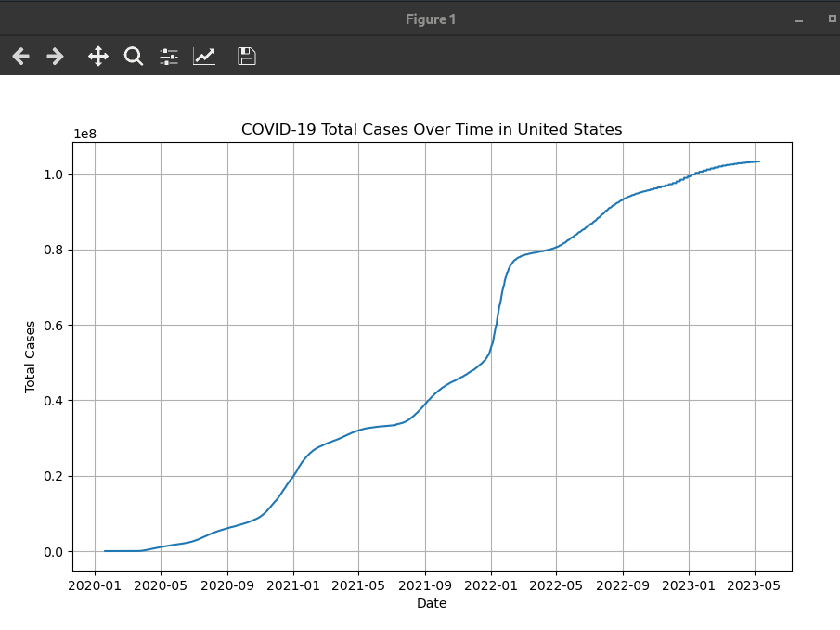Image resolution: width=840 pixels, height=630 pixels.
Task: Click the 1e8 scale label
Action: (84, 134)
